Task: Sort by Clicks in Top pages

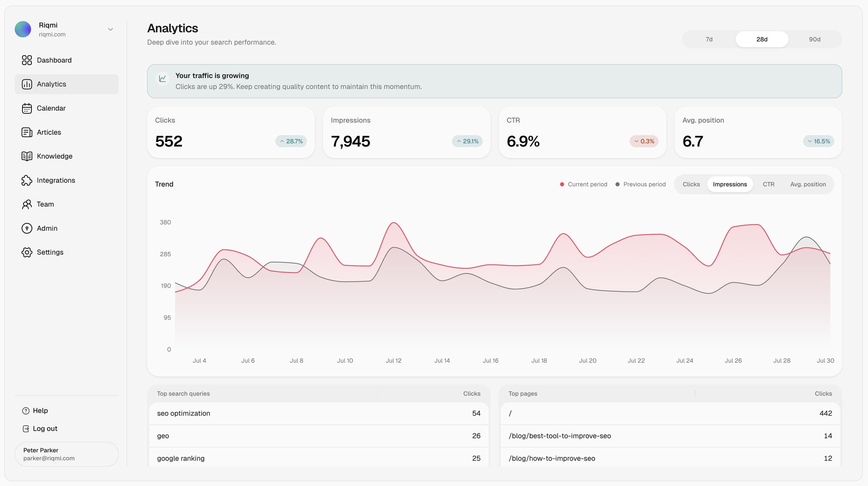Action: coord(823,393)
